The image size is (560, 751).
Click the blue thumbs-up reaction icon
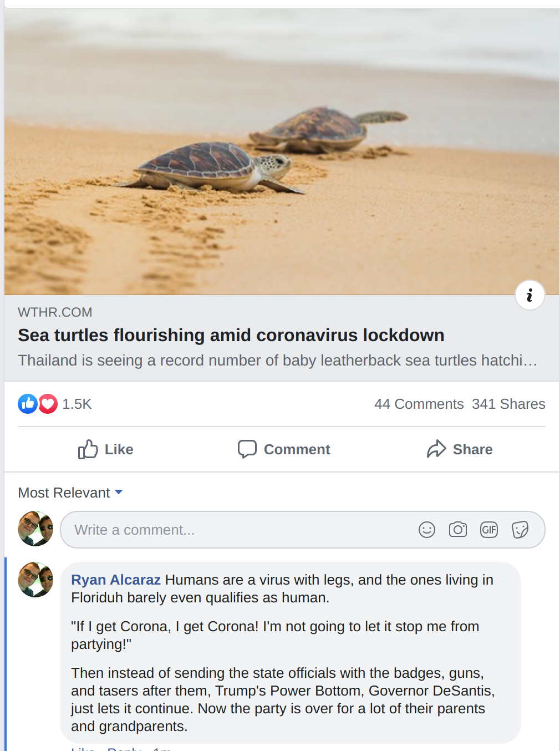(x=27, y=404)
